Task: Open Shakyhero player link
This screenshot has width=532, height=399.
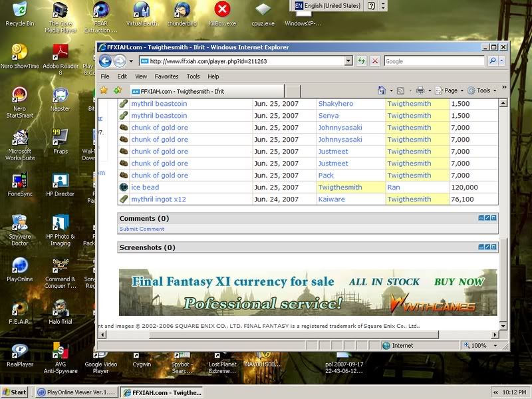Action: 336,104
